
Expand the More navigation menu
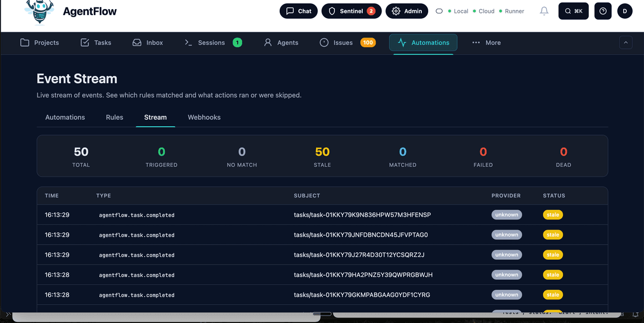tap(486, 42)
